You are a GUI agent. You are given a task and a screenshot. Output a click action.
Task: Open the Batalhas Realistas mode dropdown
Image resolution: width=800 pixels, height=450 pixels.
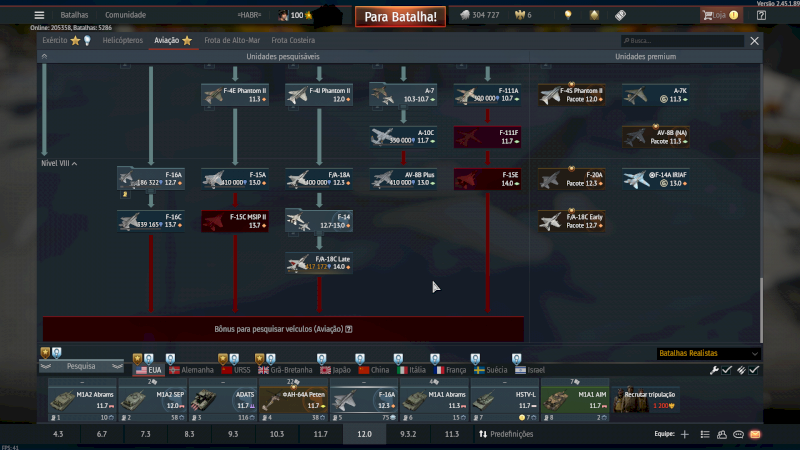708,353
